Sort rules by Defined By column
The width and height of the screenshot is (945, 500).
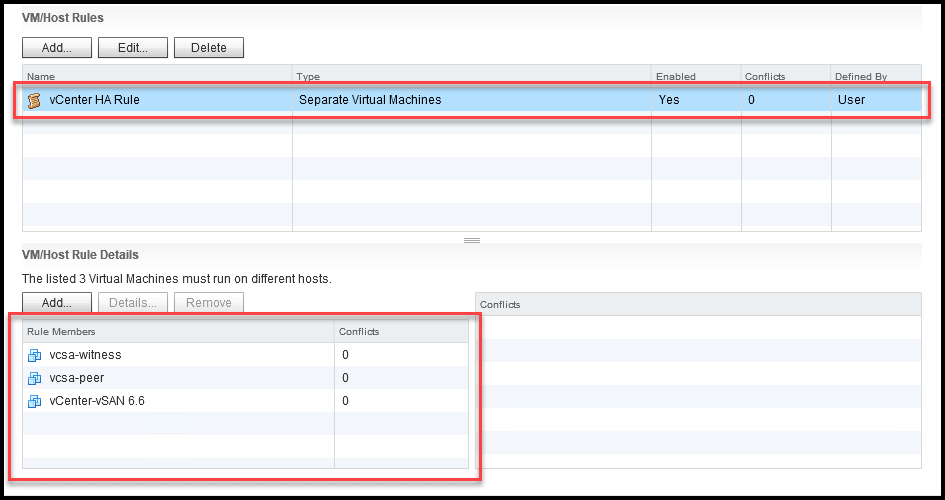pos(876,77)
